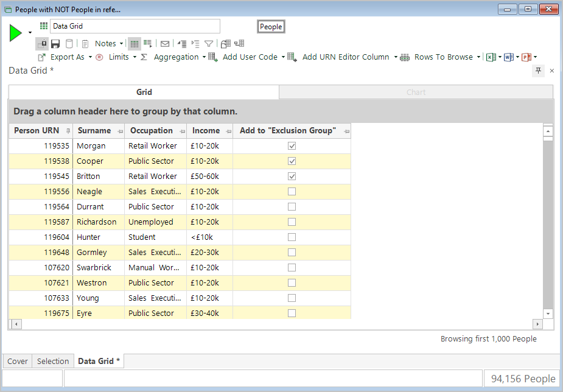The width and height of the screenshot is (563, 392).
Task: Click the sigma Aggregation icon
Action: click(x=144, y=57)
